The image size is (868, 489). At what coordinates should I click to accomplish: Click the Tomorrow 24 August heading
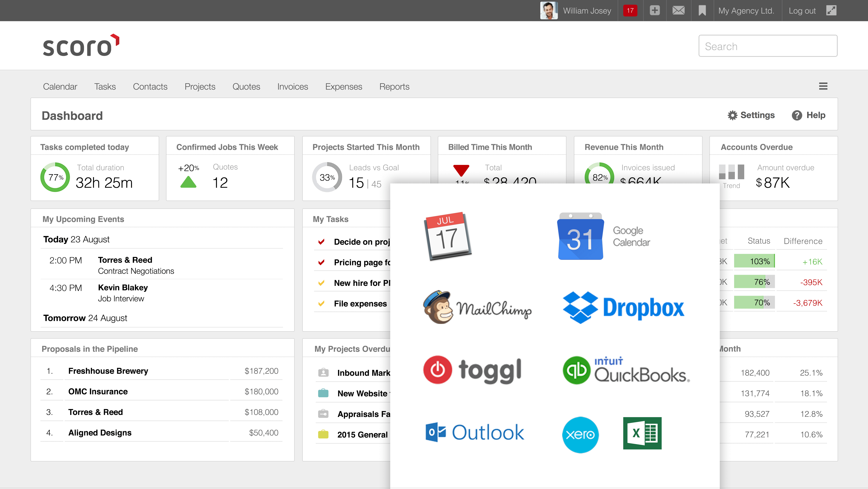[85, 318]
